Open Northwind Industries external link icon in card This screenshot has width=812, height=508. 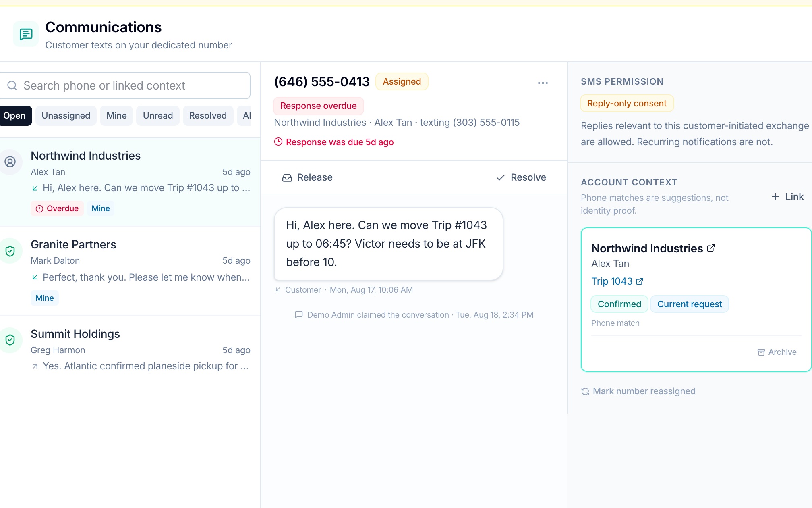(711, 248)
